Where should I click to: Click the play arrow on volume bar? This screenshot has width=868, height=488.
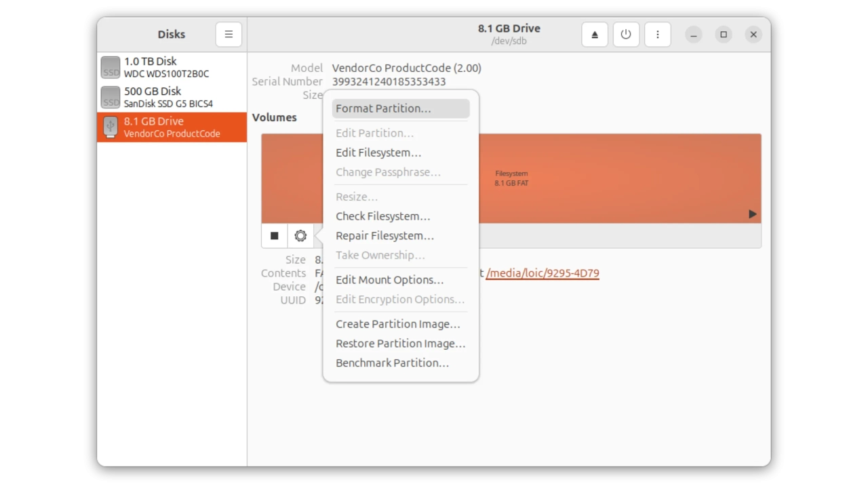[752, 214]
